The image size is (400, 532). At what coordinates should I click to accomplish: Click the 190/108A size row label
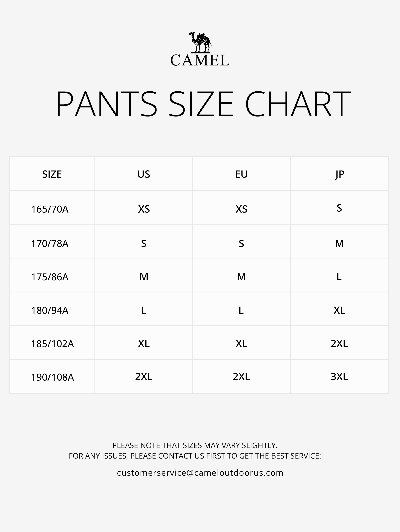pos(52,377)
